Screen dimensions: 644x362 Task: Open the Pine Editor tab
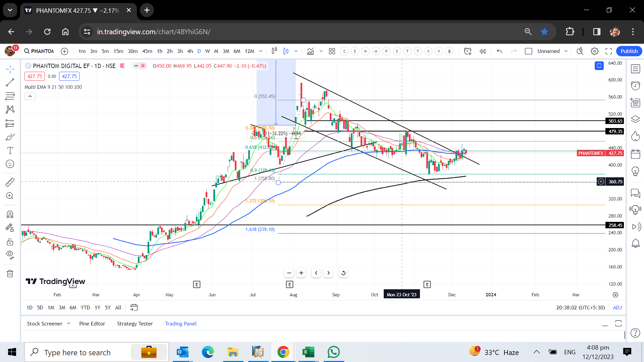92,324
